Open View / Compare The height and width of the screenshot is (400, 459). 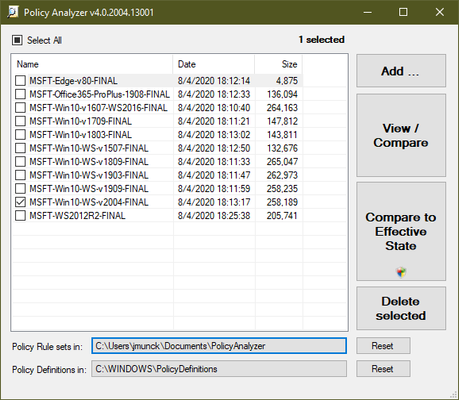point(401,135)
